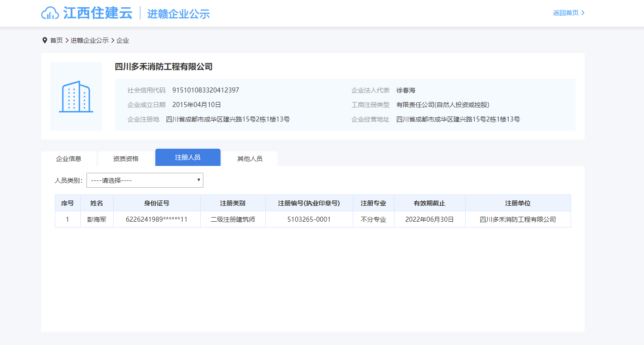The image size is (644, 345).
Task: Open the 人员类别 dropdown
Action: (144, 180)
